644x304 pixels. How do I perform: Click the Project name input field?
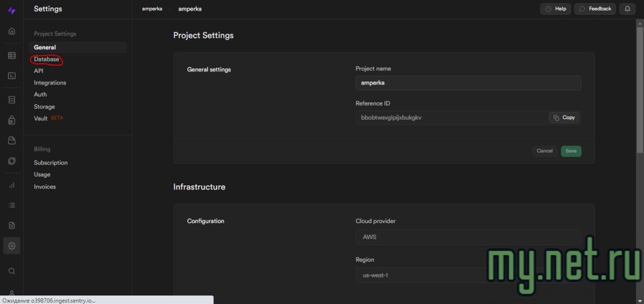(x=468, y=83)
